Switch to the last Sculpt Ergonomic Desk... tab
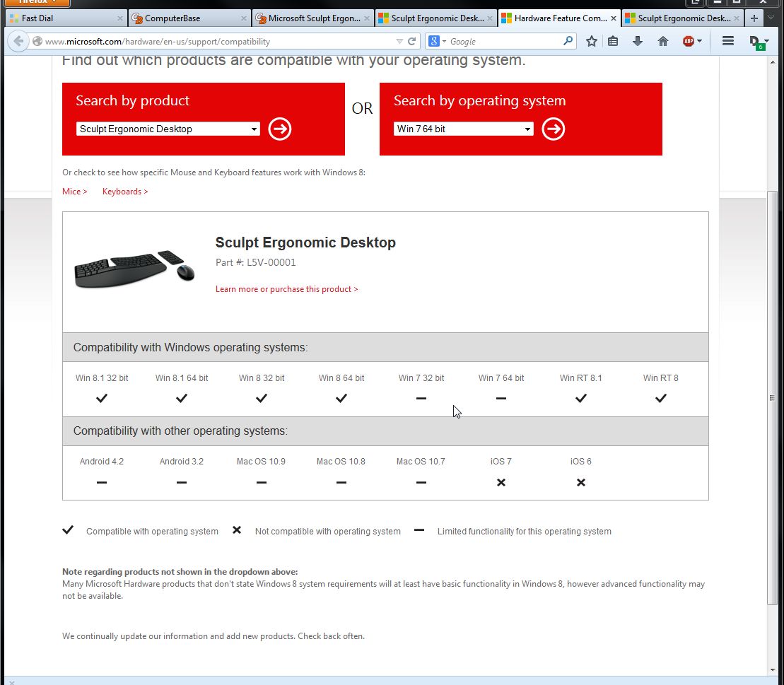784x685 pixels. coord(682,18)
